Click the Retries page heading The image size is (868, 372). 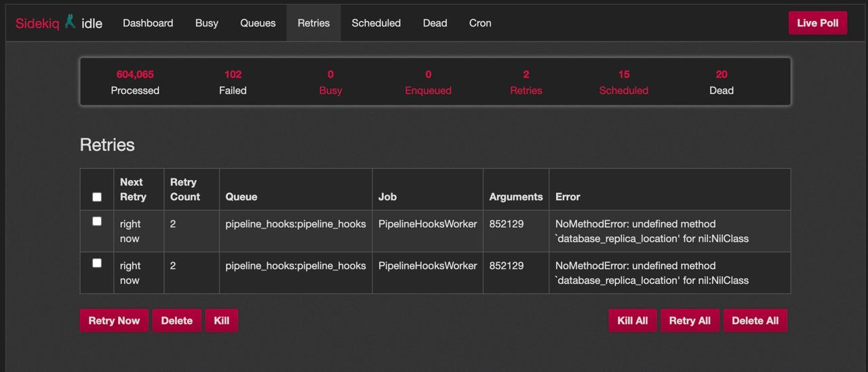tap(107, 145)
